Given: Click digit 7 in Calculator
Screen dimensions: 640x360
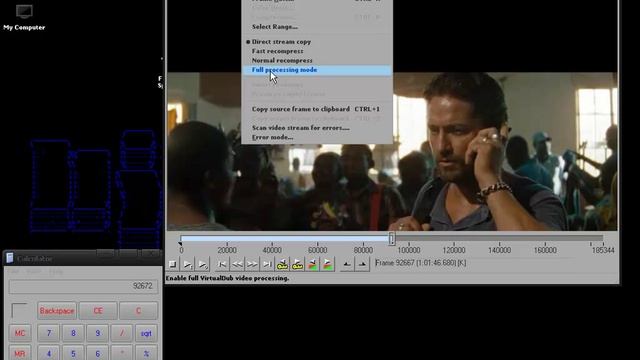Looking at the screenshot, I should click(49, 333).
